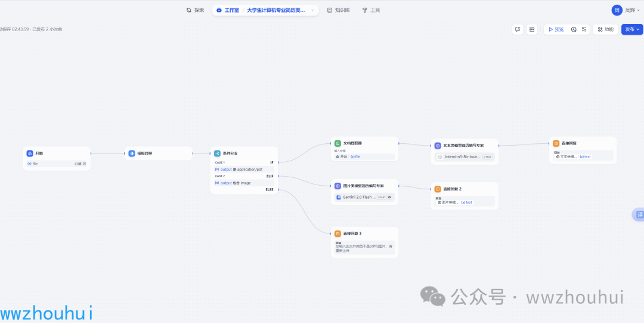Select the 模板转换 template transform node icon
Viewport: 644px width, 323px height.
(x=132, y=153)
